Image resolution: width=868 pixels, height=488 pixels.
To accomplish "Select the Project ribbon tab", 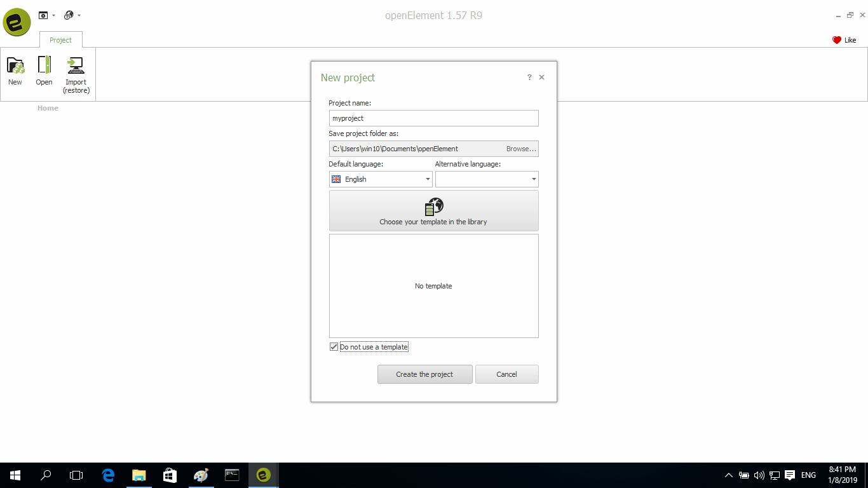I will click(x=61, y=40).
